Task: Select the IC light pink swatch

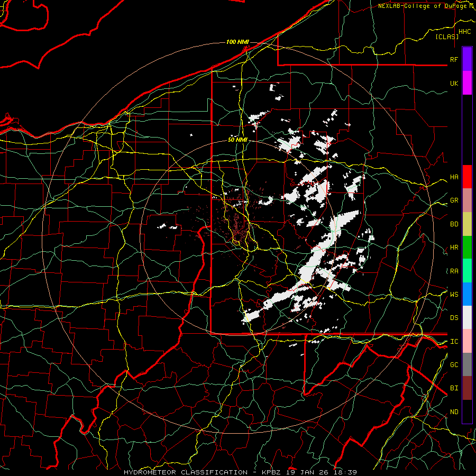Action: (467, 341)
